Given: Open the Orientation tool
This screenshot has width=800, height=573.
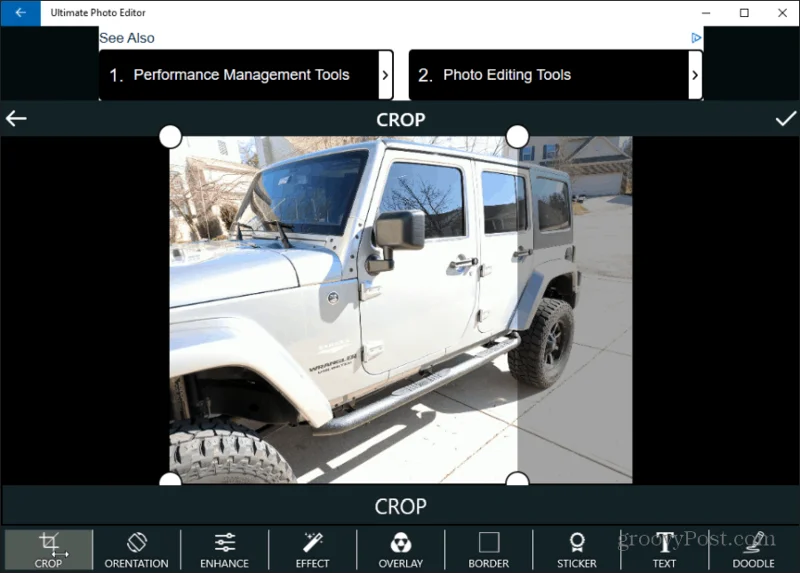Looking at the screenshot, I should [x=136, y=550].
